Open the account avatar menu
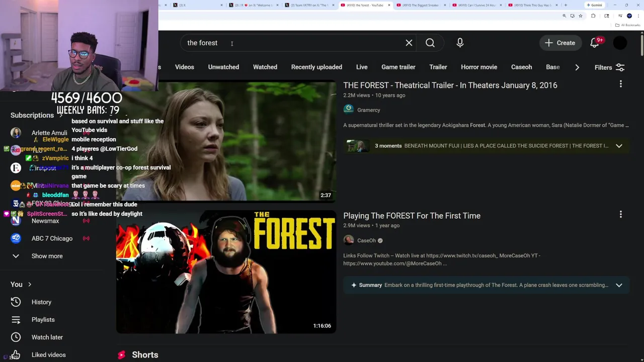Viewport: 644px width, 362px height. pyautogui.click(x=620, y=43)
